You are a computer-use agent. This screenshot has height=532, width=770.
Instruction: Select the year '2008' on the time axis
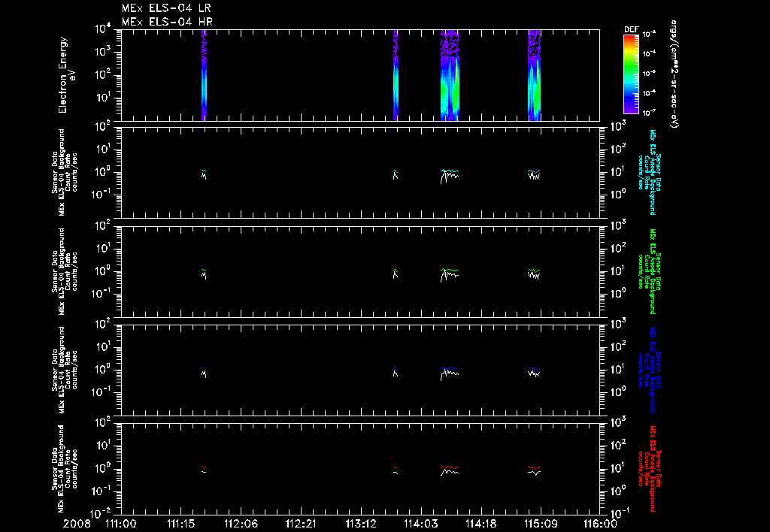[77, 524]
